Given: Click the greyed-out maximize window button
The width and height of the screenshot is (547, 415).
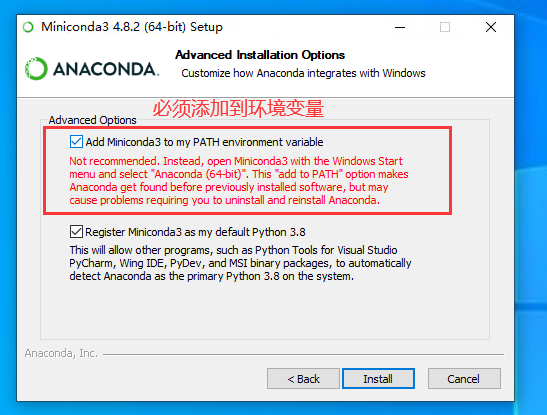Looking at the screenshot, I should pos(445,27).
